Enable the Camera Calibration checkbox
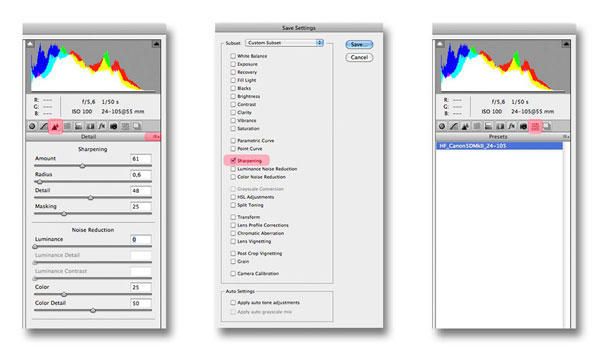The width and height of the screenshot is (600, 360). [x=233, y=273]
